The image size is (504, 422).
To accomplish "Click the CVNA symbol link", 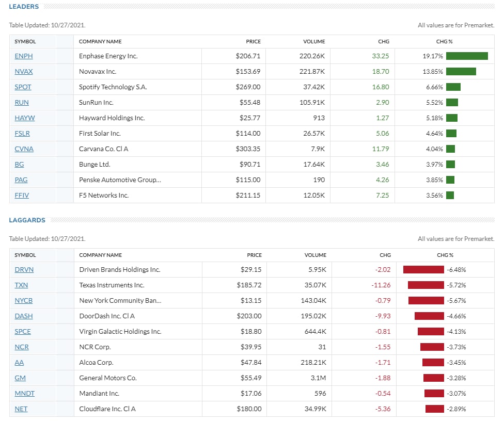I will click(24, 149).
